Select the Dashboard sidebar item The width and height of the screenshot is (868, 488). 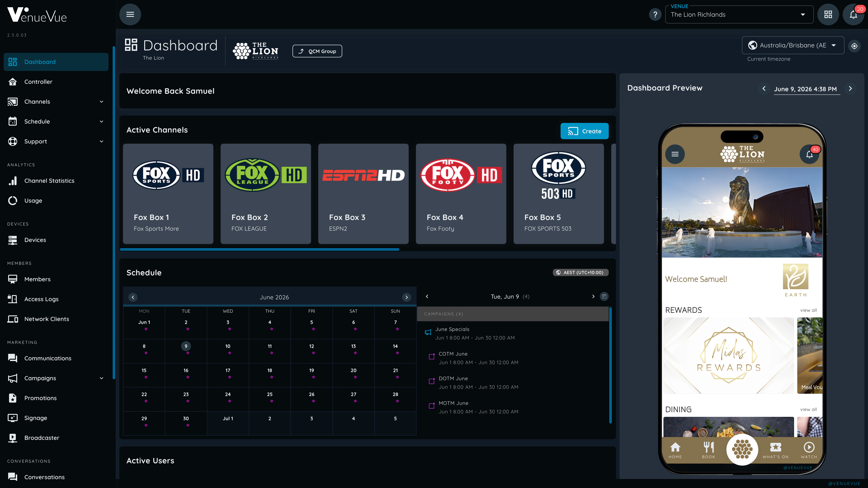click(56, 62)
